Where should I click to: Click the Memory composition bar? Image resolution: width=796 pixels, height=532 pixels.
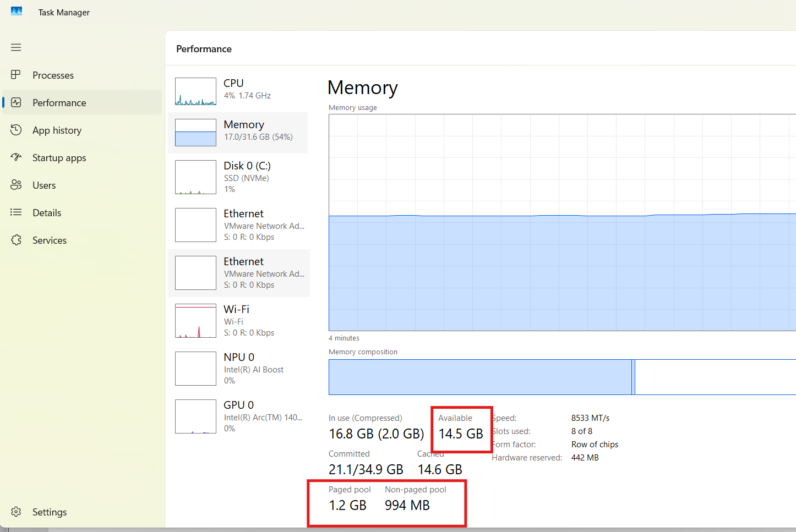click(562, 377)
